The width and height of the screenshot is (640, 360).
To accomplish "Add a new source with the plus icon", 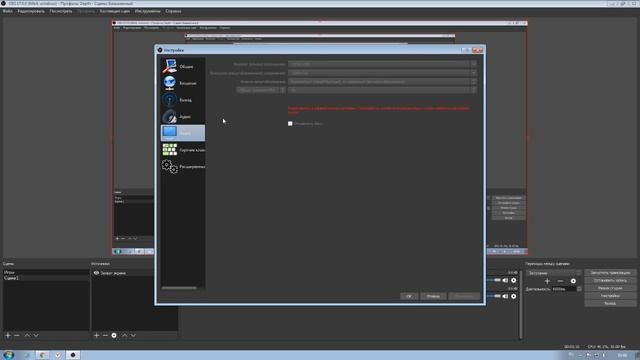I will [x=96, y=335].
